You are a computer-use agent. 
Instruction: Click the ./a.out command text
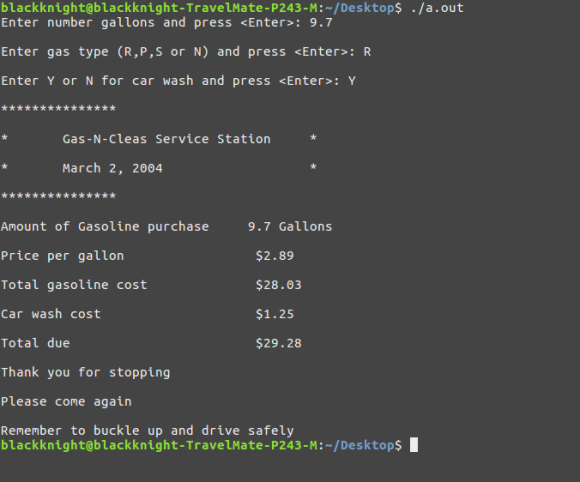437,8
